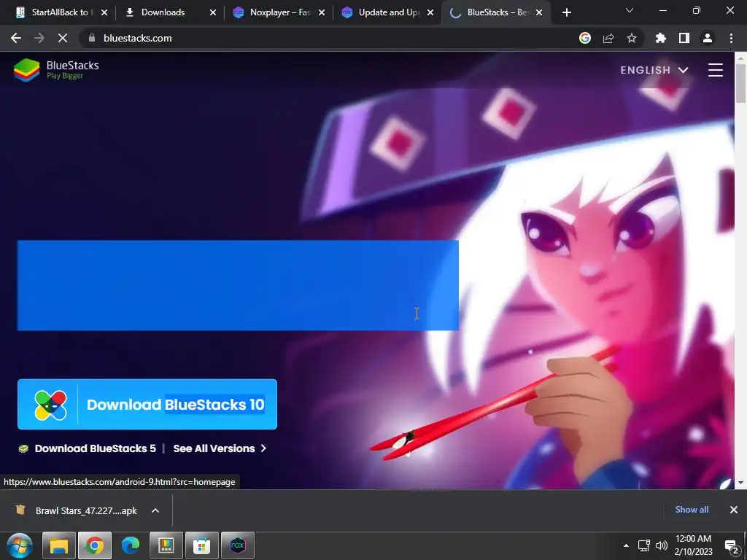This screenshot has width=747, height=560.
Task: Open the Chrome three-dot menu
Action: [x=731, y=38]
